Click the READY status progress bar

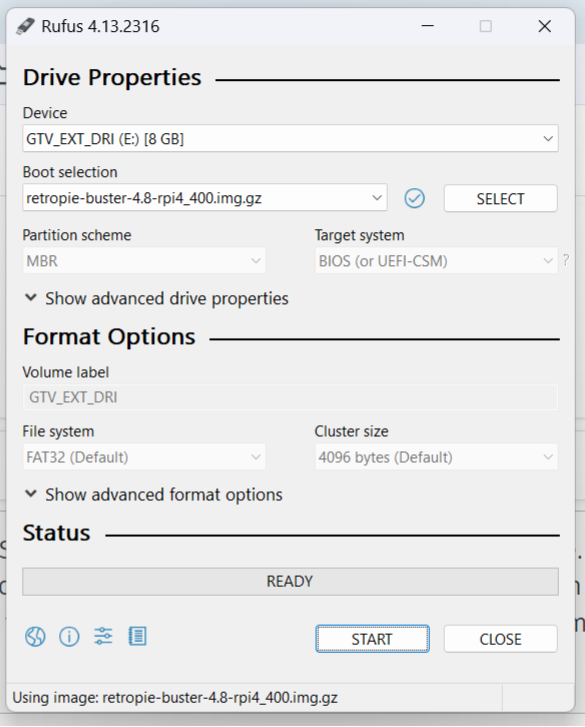click(x=290, y=581)
